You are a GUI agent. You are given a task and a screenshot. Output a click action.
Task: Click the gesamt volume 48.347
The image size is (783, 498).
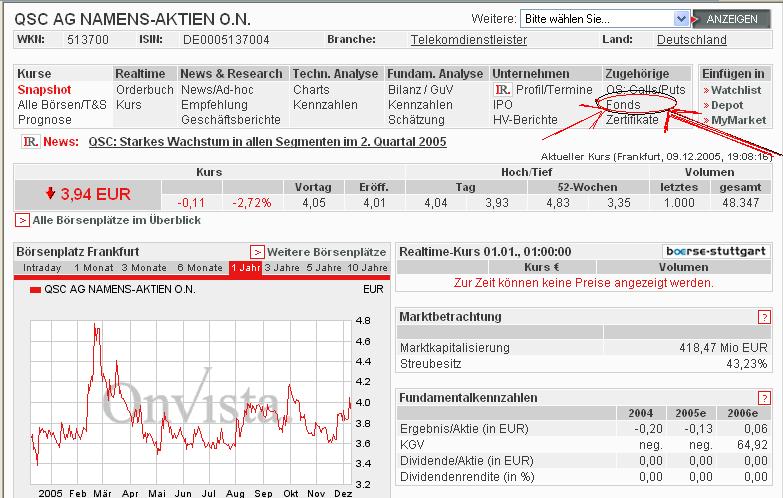pyautogui.click(x=741, y=203)
